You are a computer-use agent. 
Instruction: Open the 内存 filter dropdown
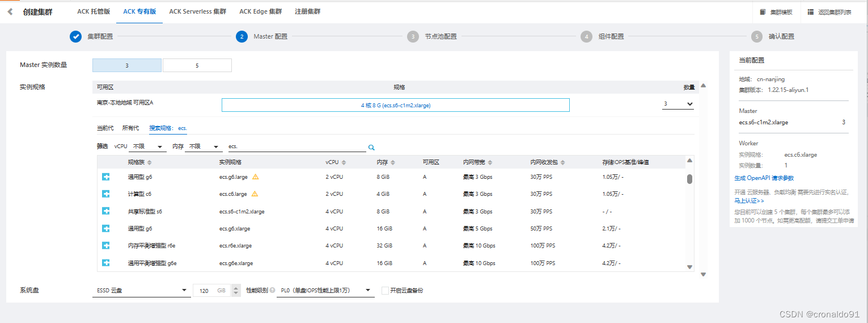click(204, 146)
